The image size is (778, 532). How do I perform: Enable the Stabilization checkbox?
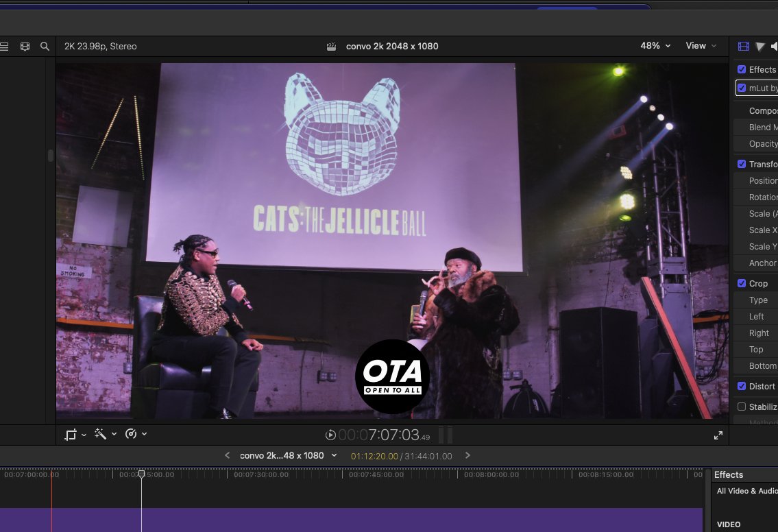[x=742, y=407]
